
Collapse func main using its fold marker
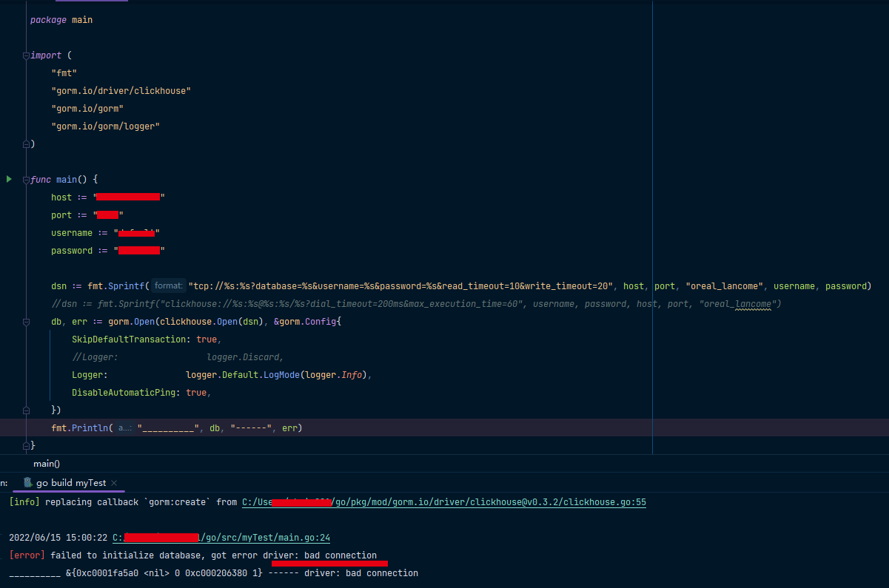tap(27, 180)
